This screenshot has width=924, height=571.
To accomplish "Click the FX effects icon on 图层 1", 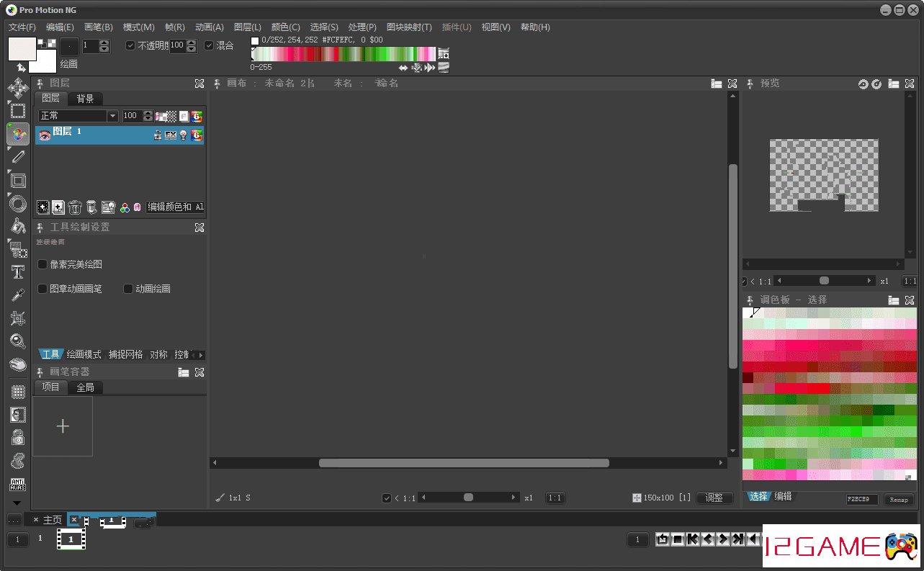I will click(171, 135).
